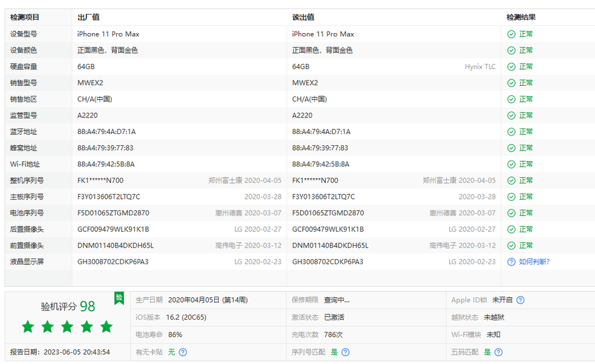The image size is (595, 364).
Task: Click the green check icon in 蓝牙地址 row
Action: tap(511, 132)
